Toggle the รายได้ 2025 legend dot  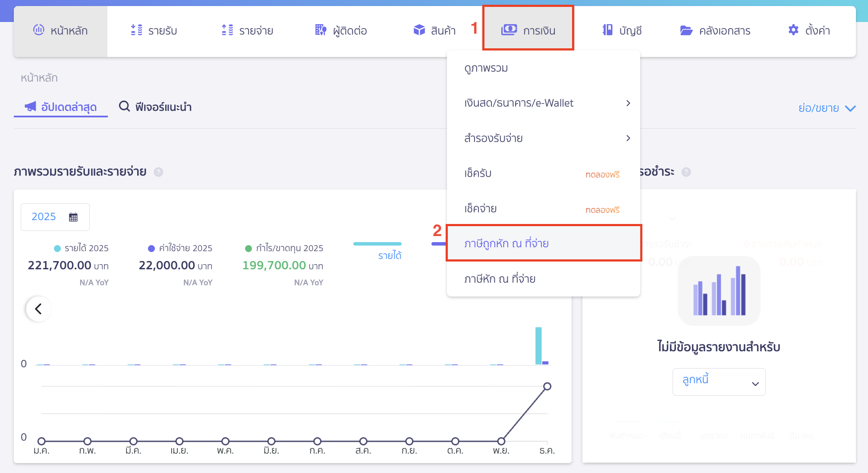point(57,249)
